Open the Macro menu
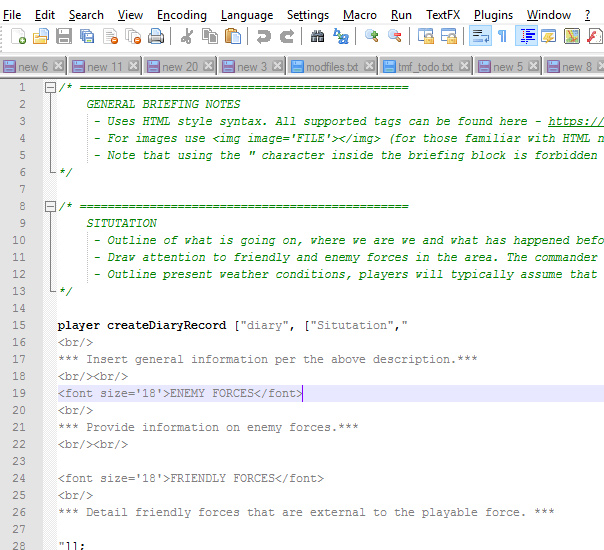 pyautogui.click(x=360, y=15)
